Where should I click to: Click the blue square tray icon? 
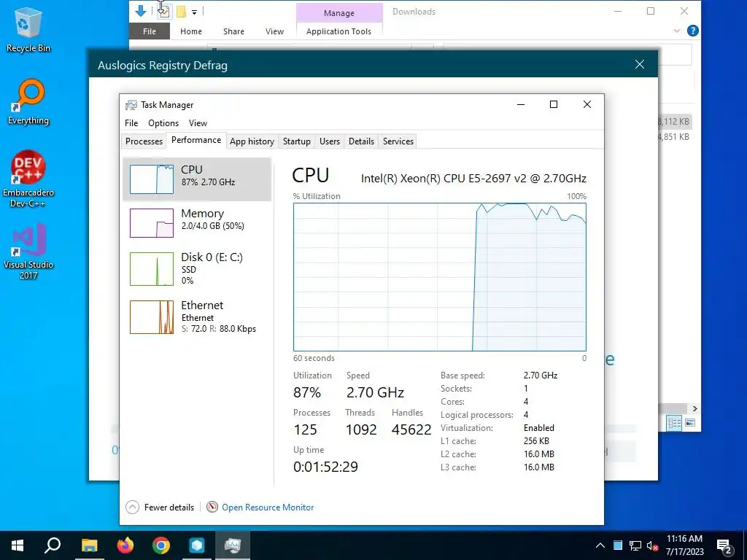click(x=618, y=545)
